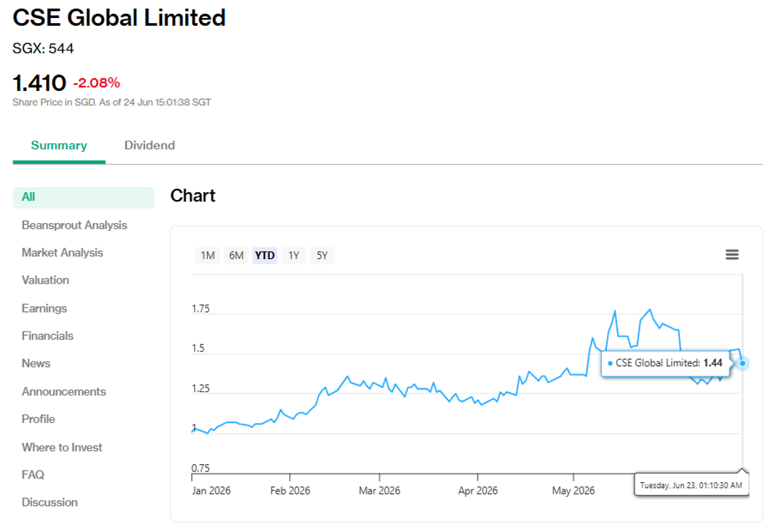Click the 'CSE Global Limited' heading
The height and width of the screenshot is (532, 770).
pos(119,17)
